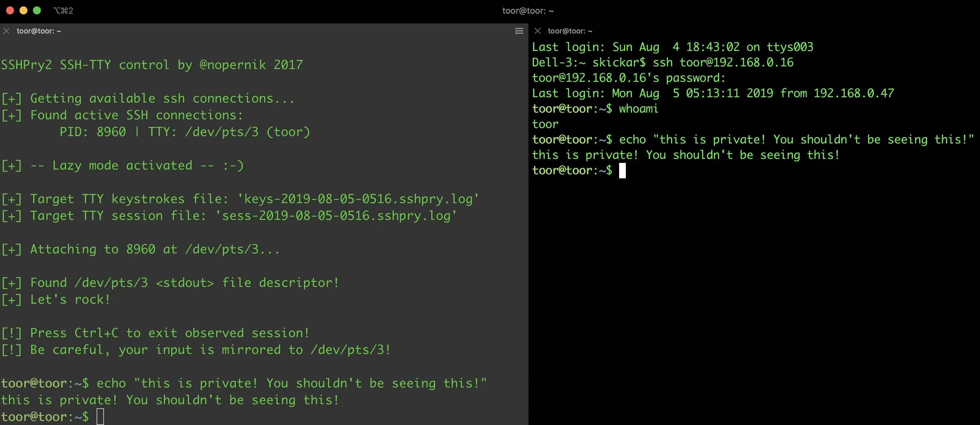
Task: Click the keys-2019-08-05-0516.sshpry.log filename
Action: [358, 199]
